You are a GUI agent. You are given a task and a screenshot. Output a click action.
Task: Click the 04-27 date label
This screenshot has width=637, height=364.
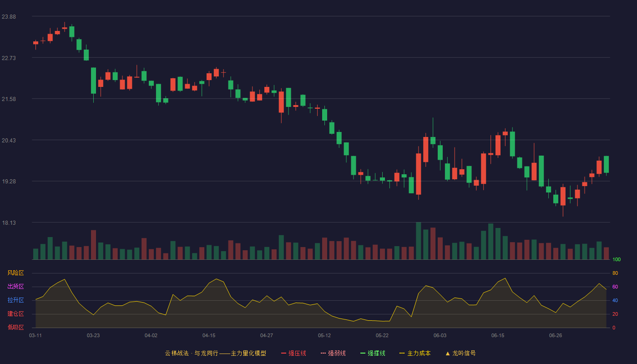click(x=267, y=335)
